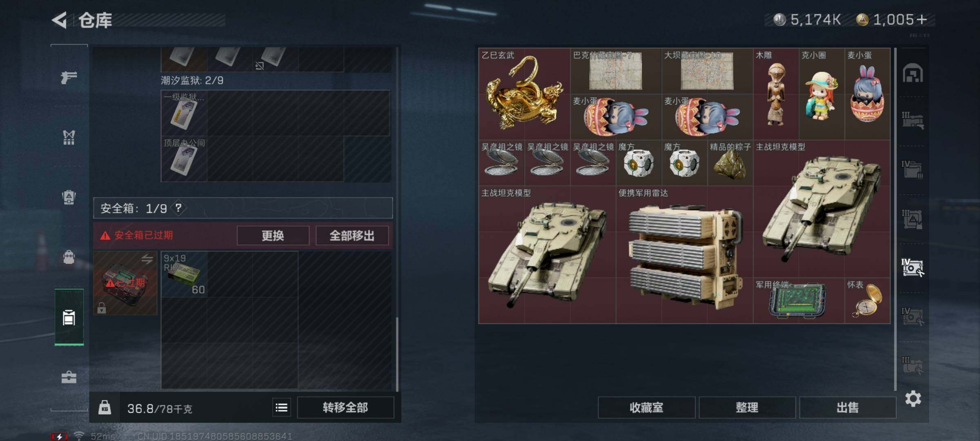Select the warehouse home icon on right

[913, 73]
